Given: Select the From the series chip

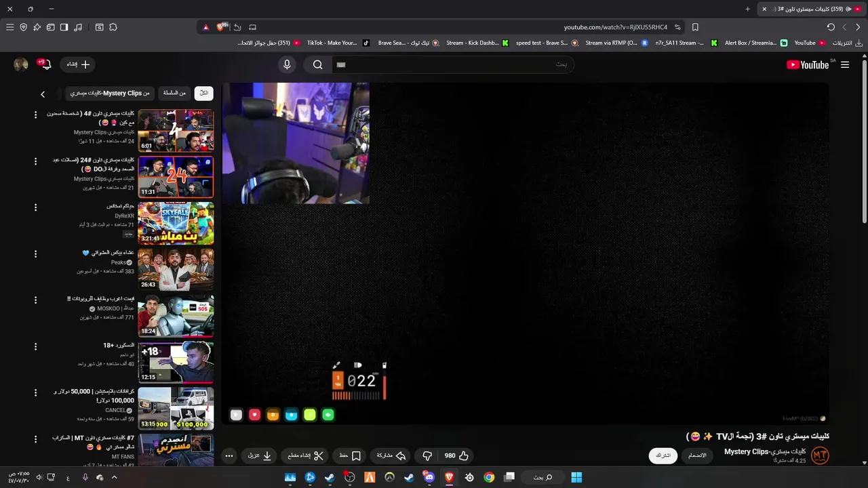Looking at the screenshot, I should click(x=174, y=93).
